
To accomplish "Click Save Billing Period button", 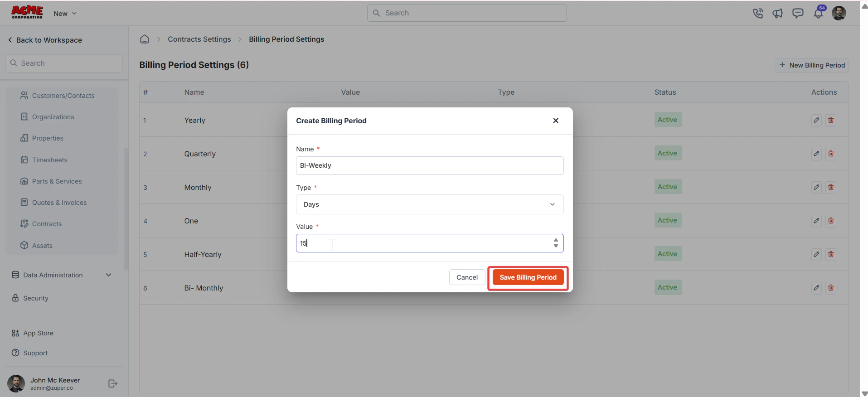I will coord(528,277).
